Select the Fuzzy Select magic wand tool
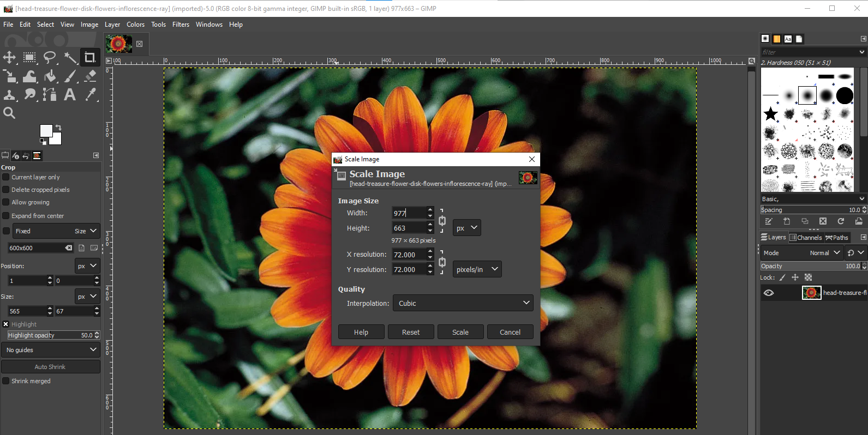 tap(70, 57)
